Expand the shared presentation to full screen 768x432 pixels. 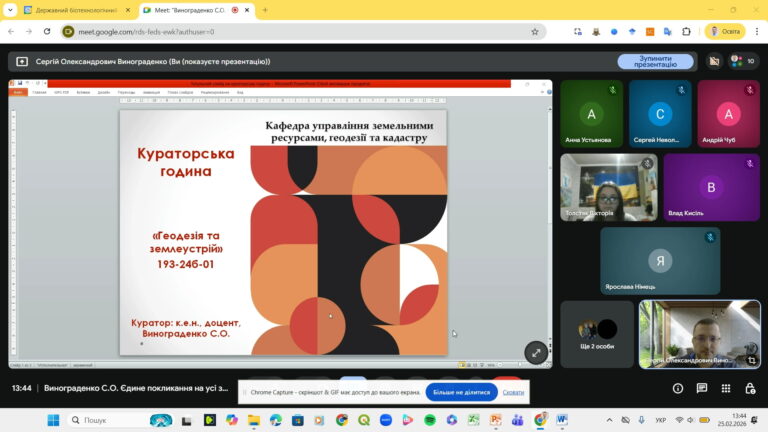pos(537,352)
